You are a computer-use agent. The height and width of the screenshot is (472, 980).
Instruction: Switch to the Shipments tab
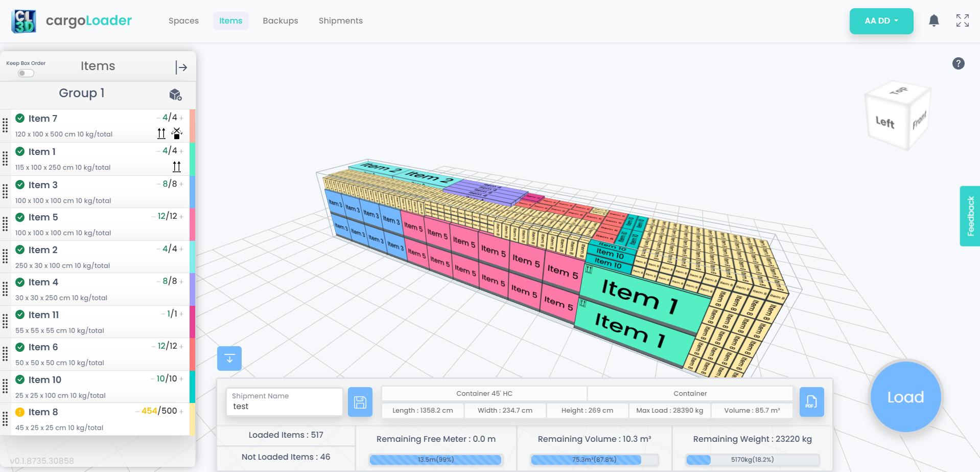340,21
